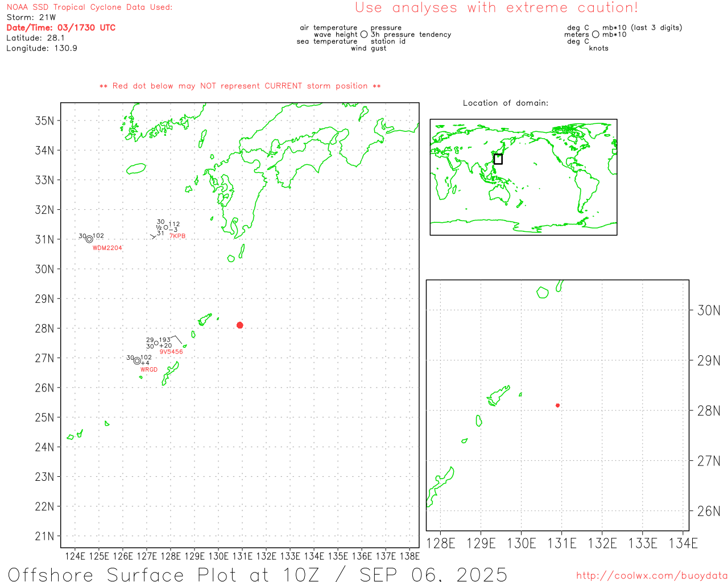Click the 9V5456 station label
Screen dimensions: 728x582
[x=171, y=352]
